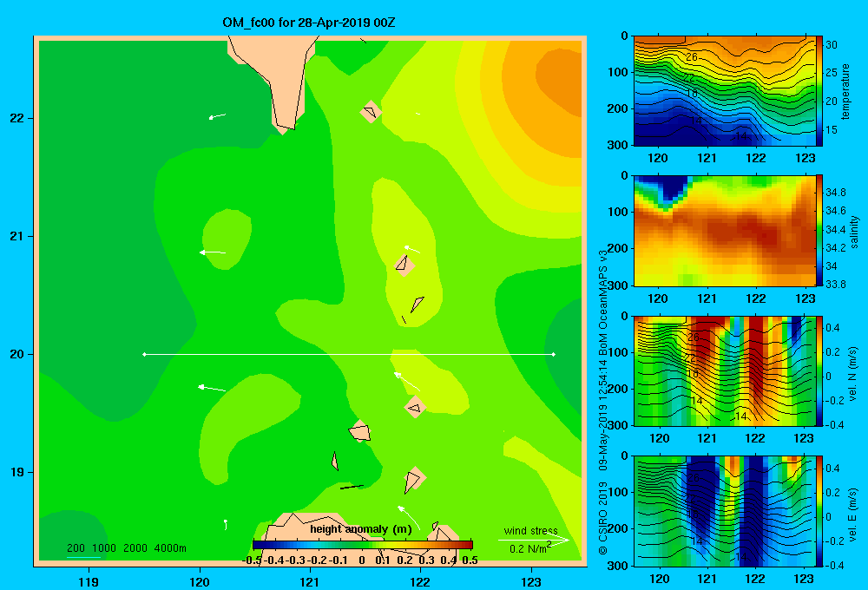Viewport: 868px width, 590px height.
Task: Click the vel. E color bar
Action: 819,511
